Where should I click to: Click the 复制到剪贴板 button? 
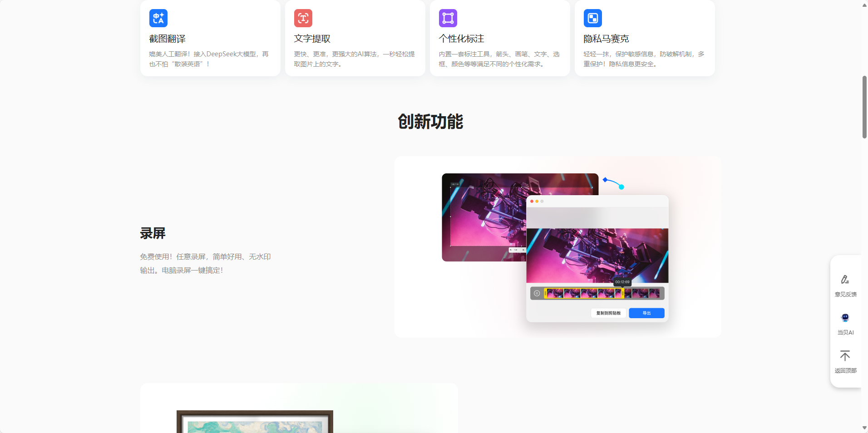tap(608, 313)
